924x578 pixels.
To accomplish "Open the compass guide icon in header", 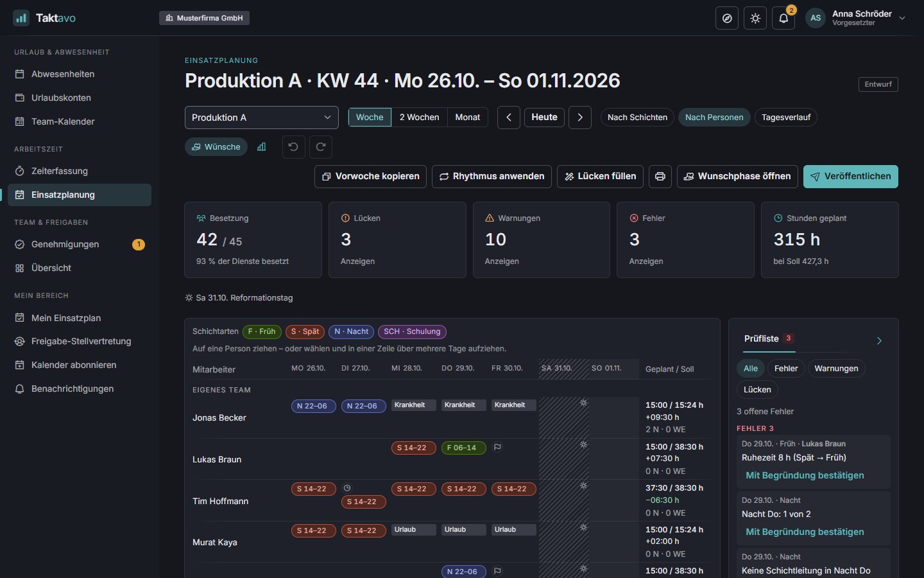I will coord(727,18).
